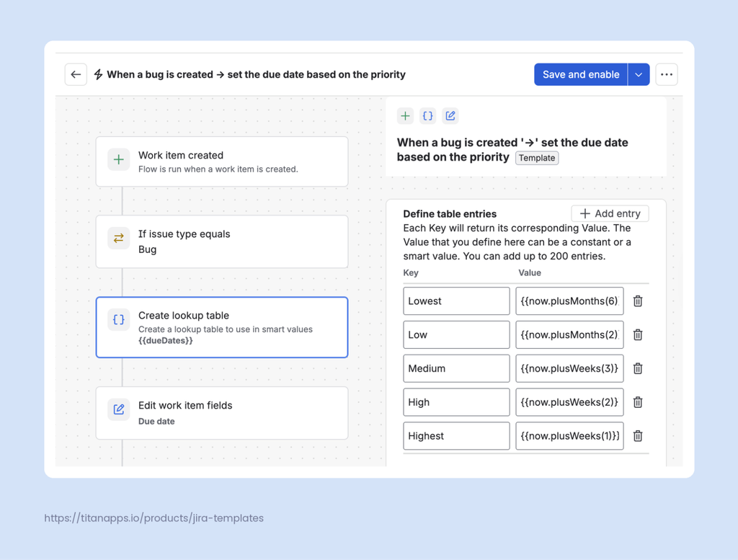
Task: Click the Define table entries heading
Action: point(450,214)
